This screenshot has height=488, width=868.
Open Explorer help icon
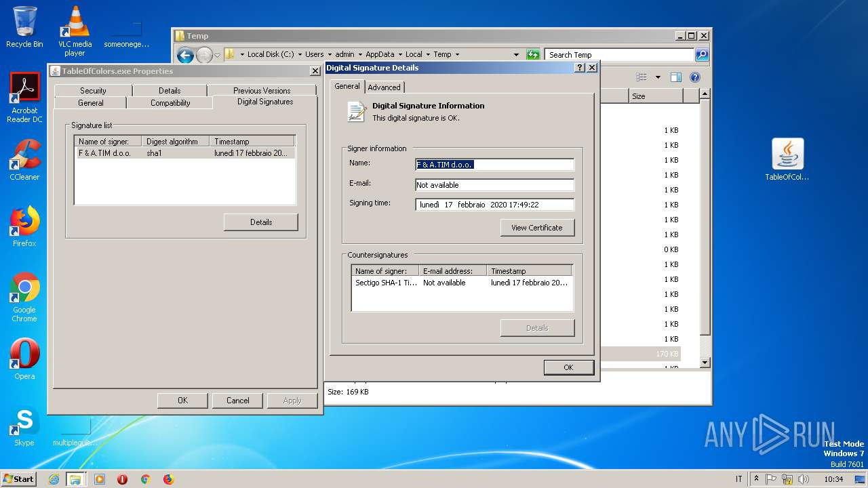695,77
